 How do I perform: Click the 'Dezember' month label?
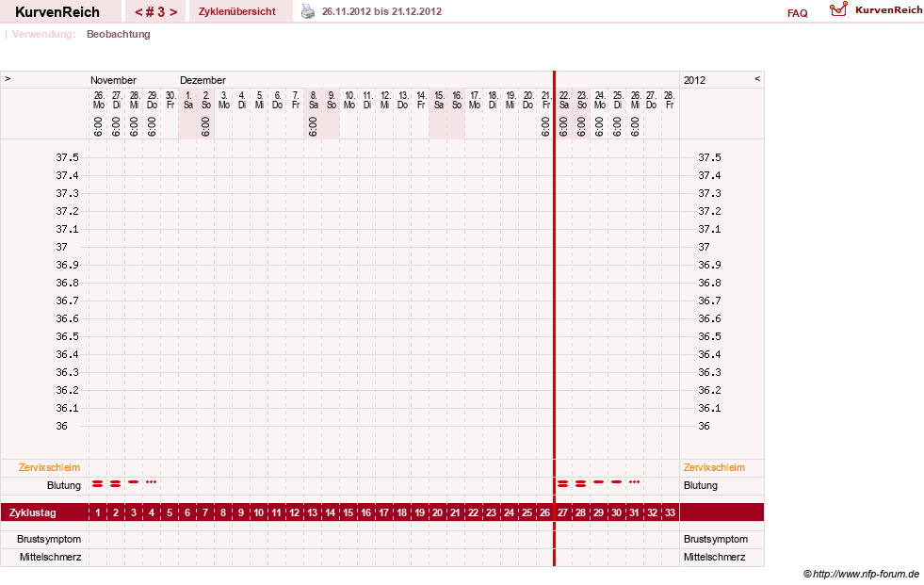click(x=203, y=80)
